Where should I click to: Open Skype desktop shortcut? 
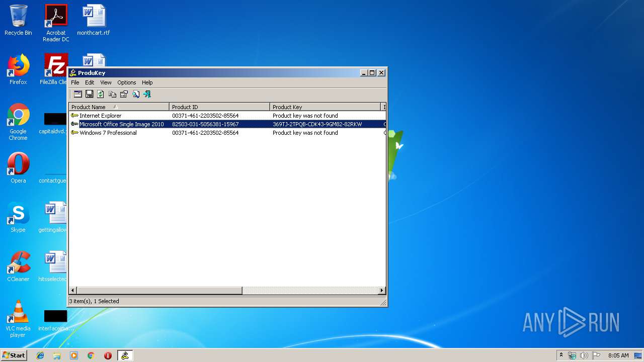coord(18,217)
